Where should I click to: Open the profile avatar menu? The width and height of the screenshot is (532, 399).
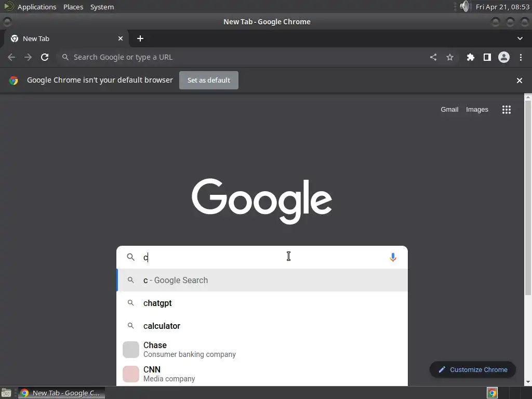pos(504,57)
